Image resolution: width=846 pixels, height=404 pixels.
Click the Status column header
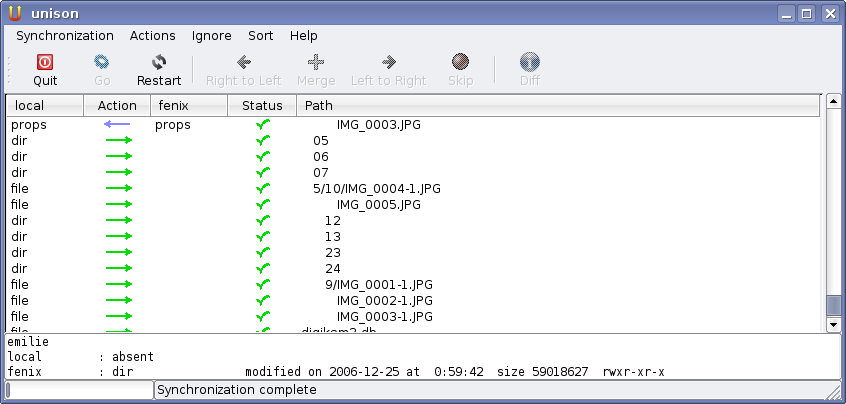click(262, 106)
